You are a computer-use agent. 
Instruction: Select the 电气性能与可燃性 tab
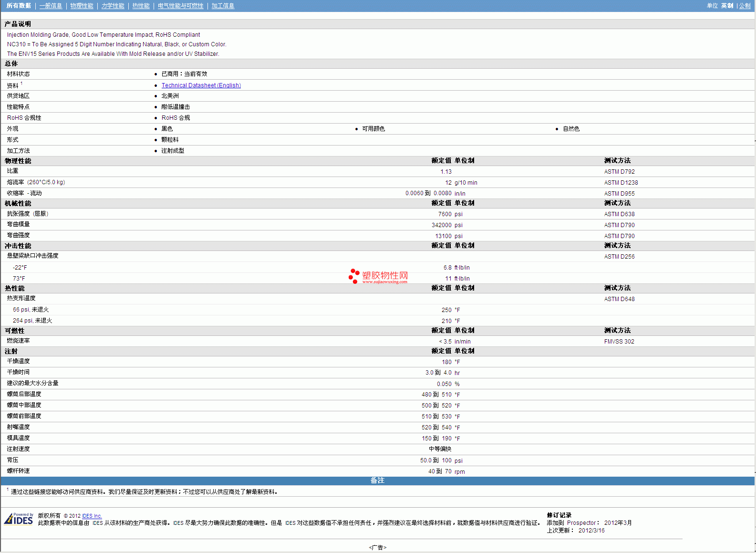pyautogui.click(x=180, y=6)
